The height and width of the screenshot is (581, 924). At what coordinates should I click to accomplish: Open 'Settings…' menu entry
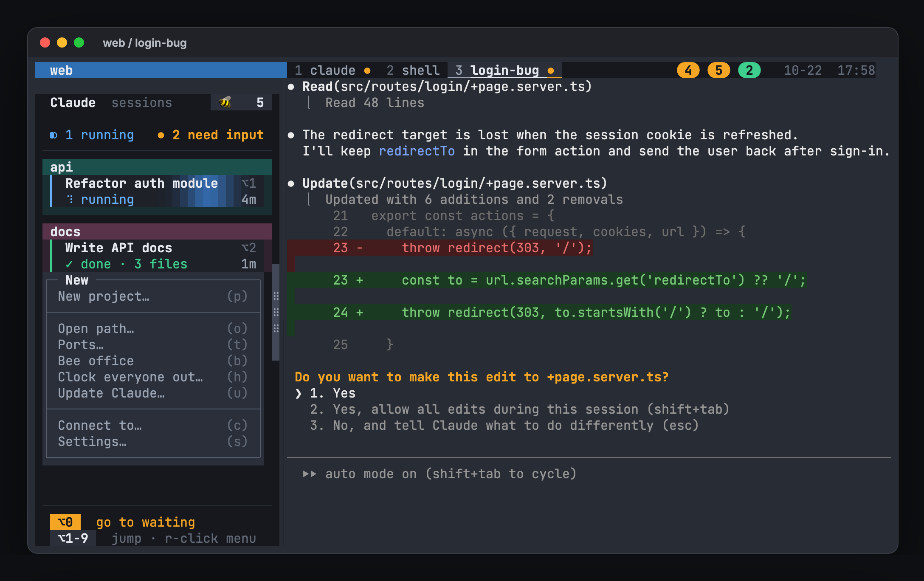pos(153,442)
